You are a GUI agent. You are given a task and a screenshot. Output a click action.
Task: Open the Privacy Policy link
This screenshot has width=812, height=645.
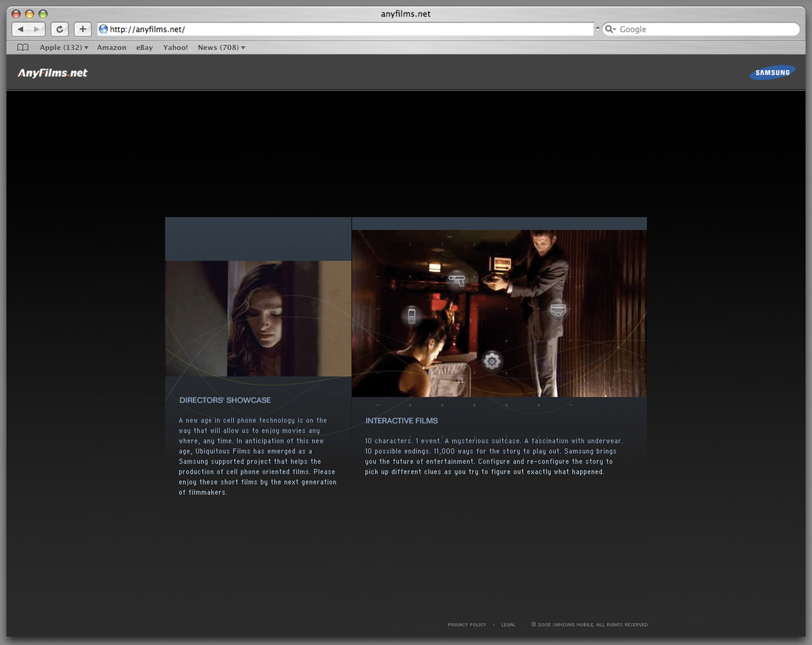tap(467, 625)
